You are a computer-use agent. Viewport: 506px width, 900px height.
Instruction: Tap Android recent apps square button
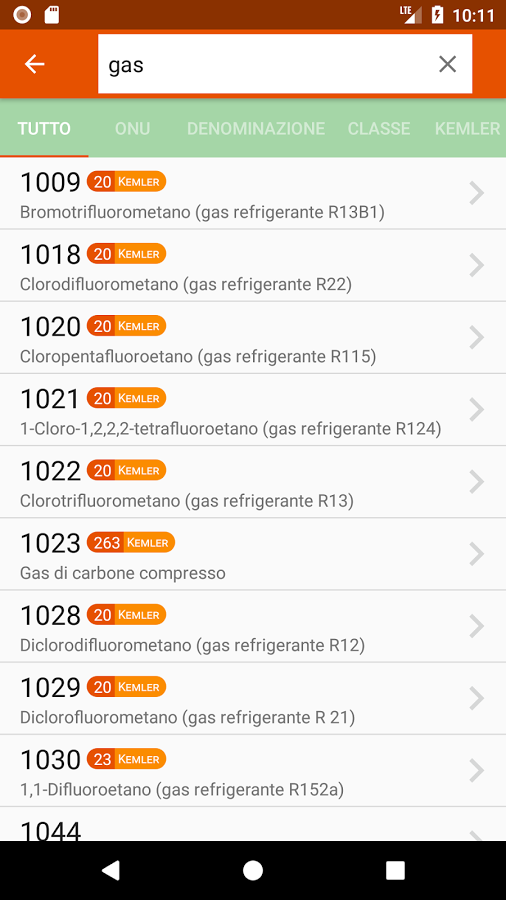click(395, 870)
